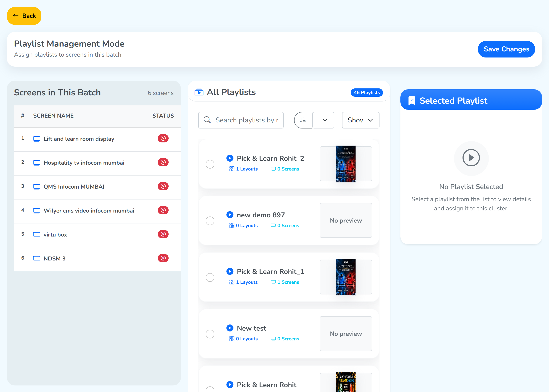Click the red status icon for QMS Infocom MUMBAI
Screen dimensions: 549x392
(163, 186)
